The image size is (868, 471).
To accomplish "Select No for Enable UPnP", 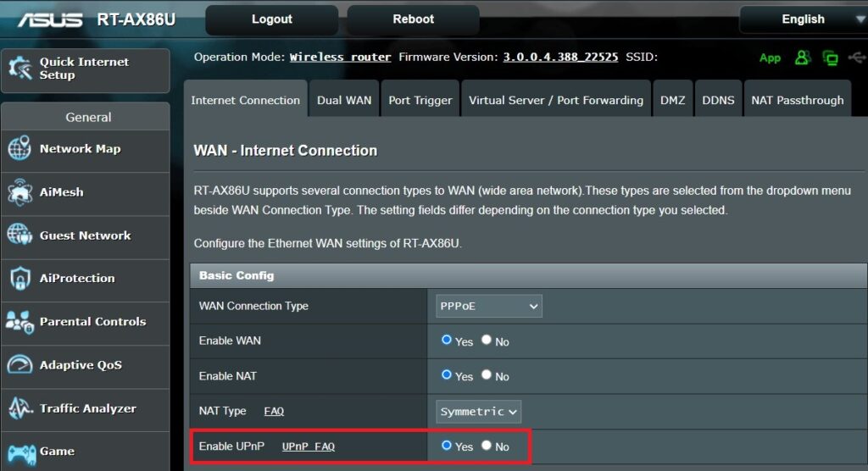I will [486, 445].
